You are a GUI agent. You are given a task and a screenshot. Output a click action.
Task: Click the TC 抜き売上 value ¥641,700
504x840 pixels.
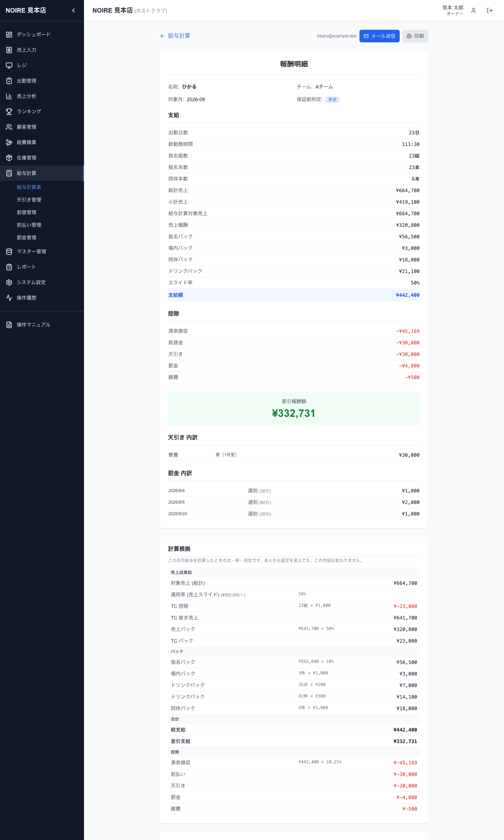[x=405, y=618]
